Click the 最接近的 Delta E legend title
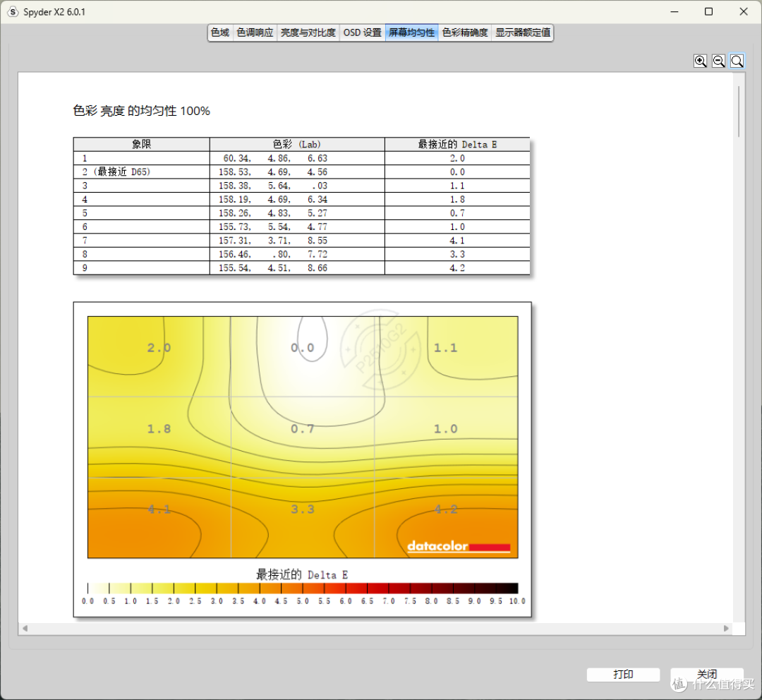 [x=302, y=575]
